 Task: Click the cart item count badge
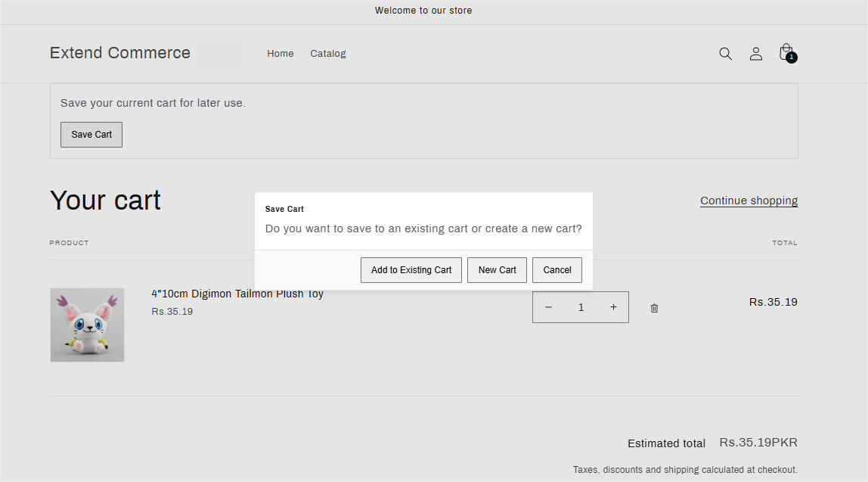click(792, 57)
